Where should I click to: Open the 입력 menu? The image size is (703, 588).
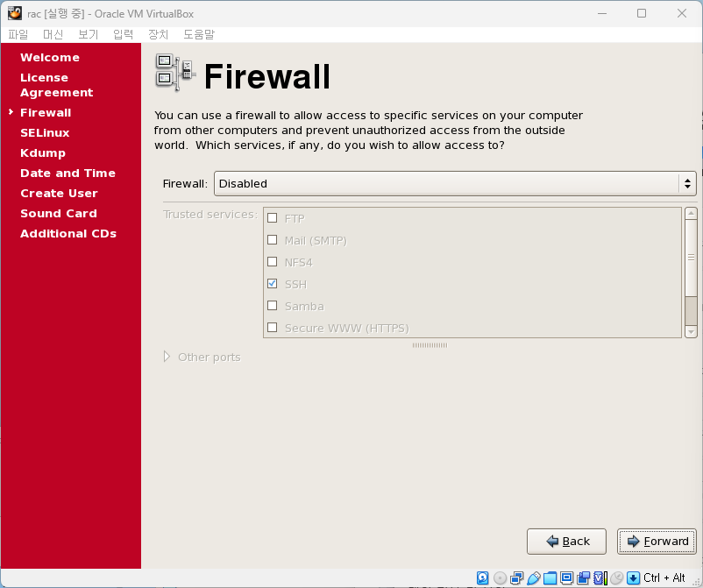(x=123, y=34)
